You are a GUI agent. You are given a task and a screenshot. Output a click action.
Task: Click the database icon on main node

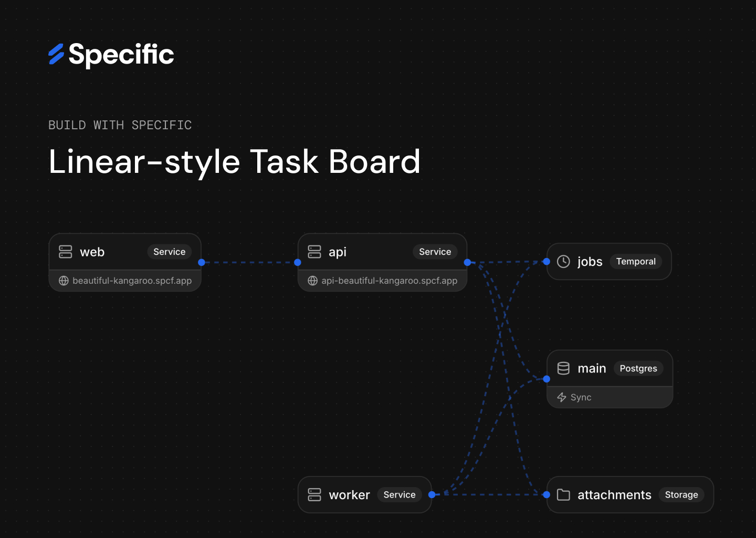pyautogui.click(x=563, y=368)
